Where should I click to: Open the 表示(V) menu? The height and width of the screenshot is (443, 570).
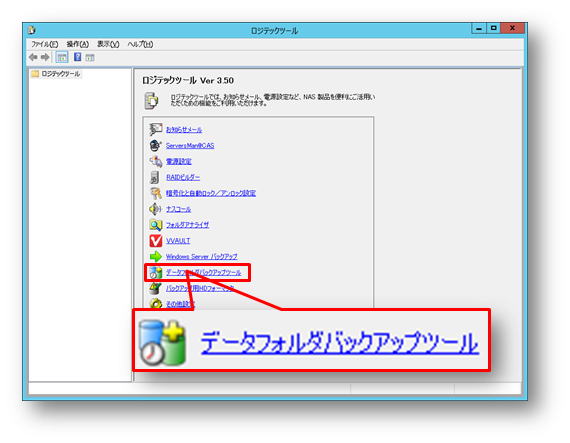108,44
